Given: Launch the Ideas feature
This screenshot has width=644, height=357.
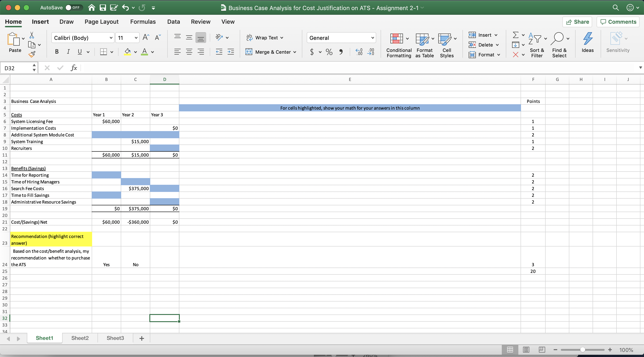Looking at the screenshot, I should point(587,42).
